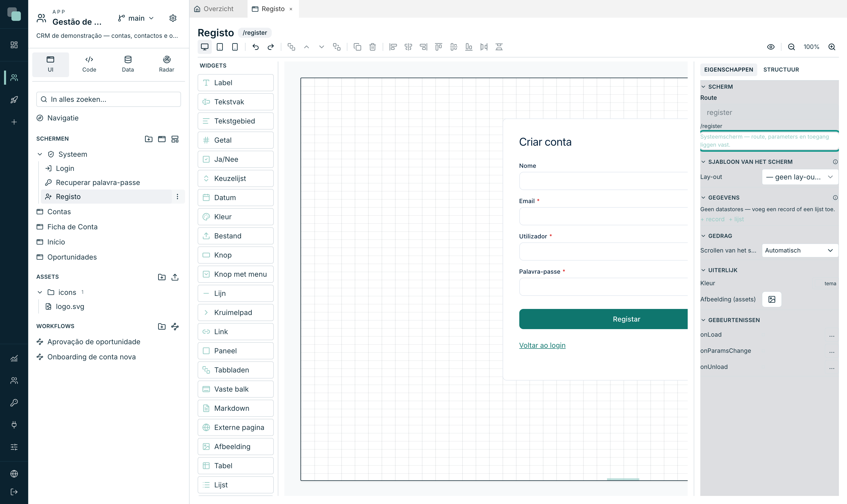This screenshot has height=504, width=847.
Task: Create a new layout template in Schermen
Action: [x=175, y=139]
